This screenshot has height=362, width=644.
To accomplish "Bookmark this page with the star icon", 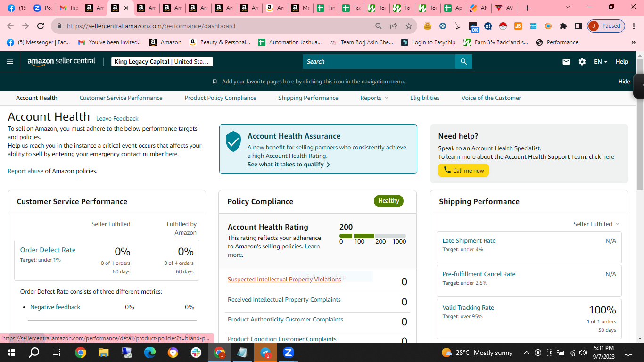I will [409, 26].
